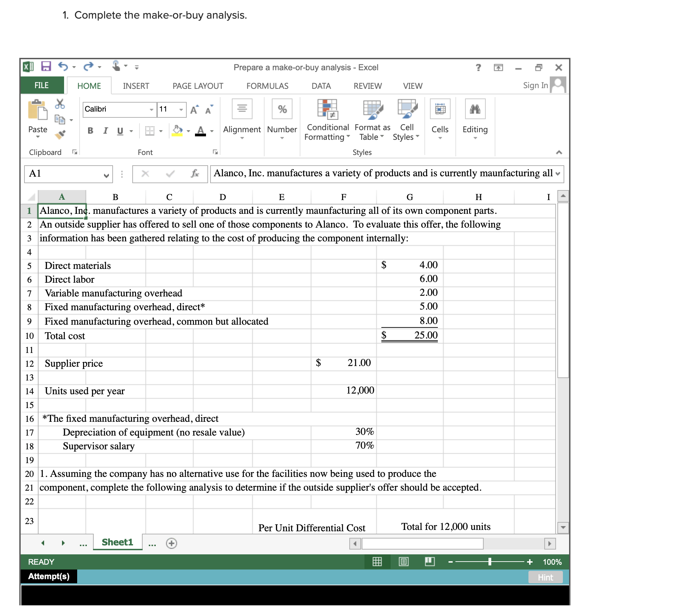
Task: Adjust the zoom slider in status bar
Action: click(489, 561)
